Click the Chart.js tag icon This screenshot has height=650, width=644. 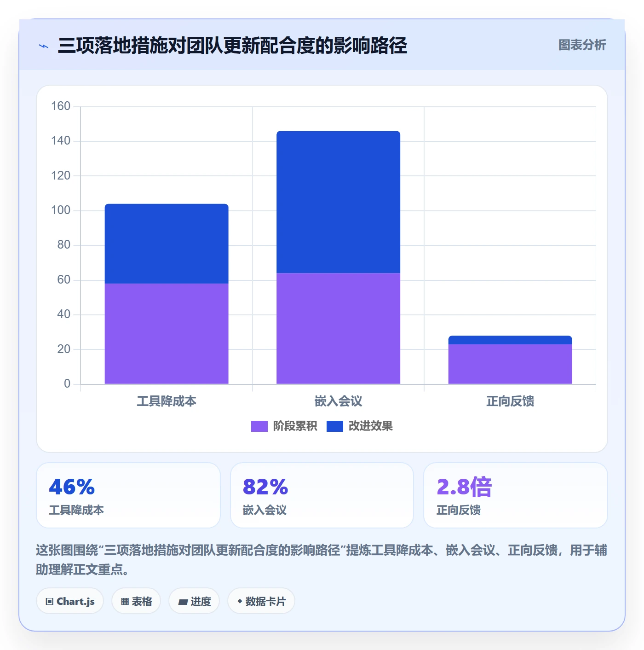pyautogui.click(x=50, y=601)
